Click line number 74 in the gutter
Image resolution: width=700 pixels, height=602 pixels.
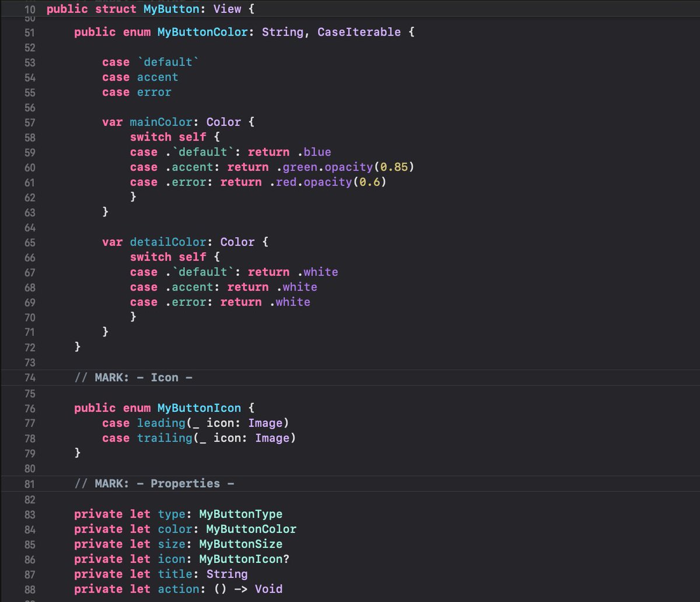click(x=30, y=378)
